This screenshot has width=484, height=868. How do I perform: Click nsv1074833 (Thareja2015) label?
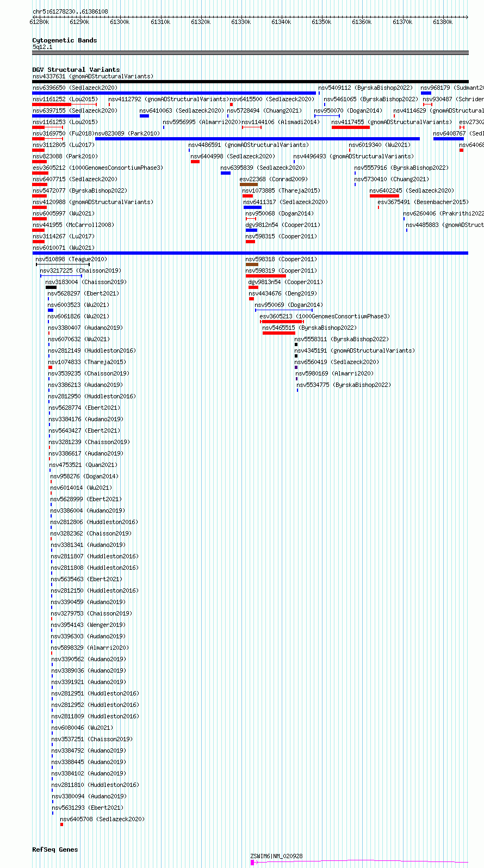coord(87,362)
